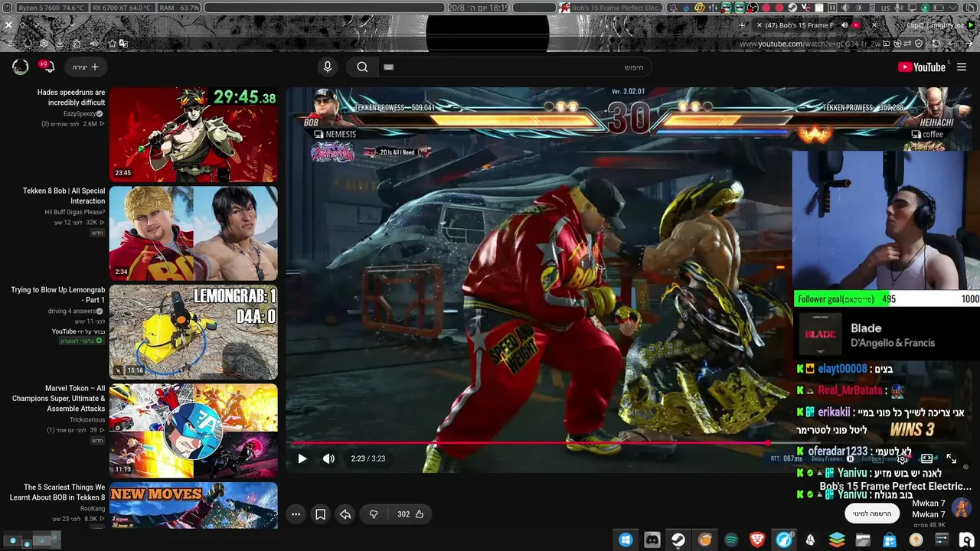Image resolution: width=980 pixels, height=551 pixels.
Task: Click the RAM 63.7% usage indicator
Action: (179, 8)
